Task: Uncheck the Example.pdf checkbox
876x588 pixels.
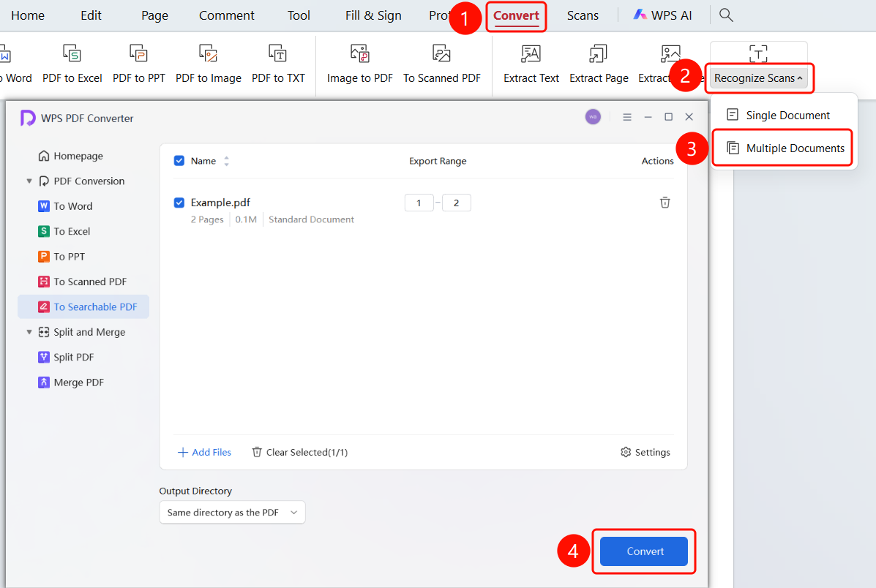Action: (179, 202)
